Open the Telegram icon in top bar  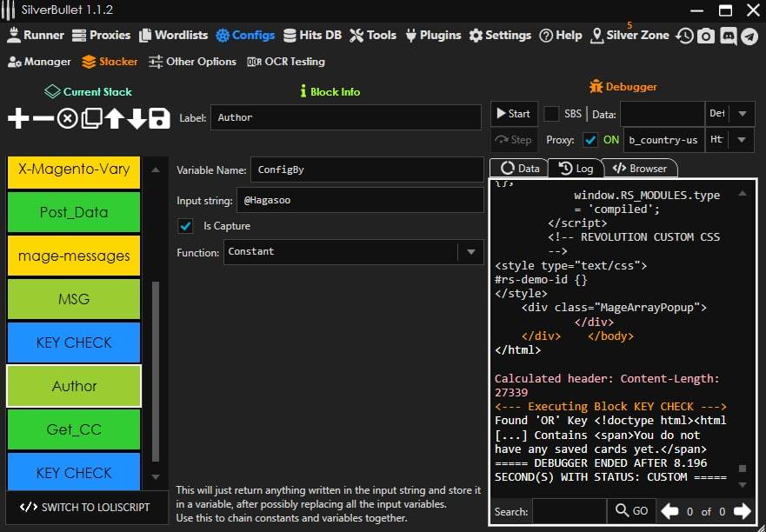749,36
